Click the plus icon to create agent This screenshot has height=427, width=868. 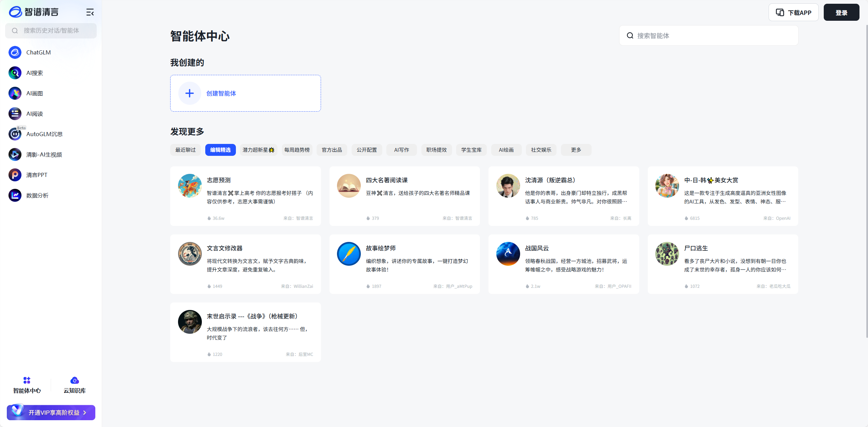pyautogui.click(x=190, y=93)
